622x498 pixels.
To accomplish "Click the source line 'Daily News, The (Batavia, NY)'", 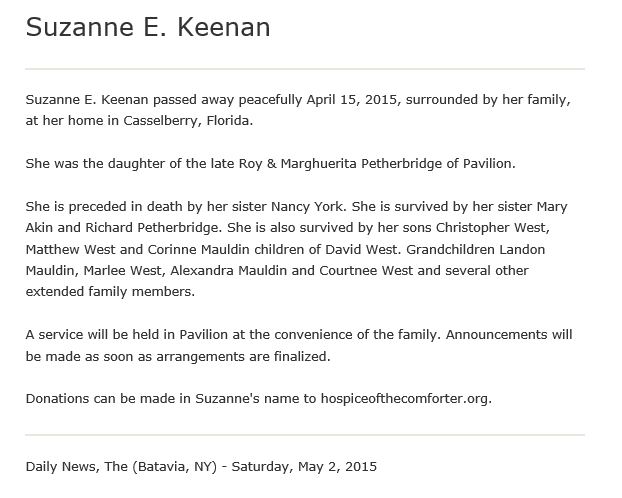I will 121,466.
